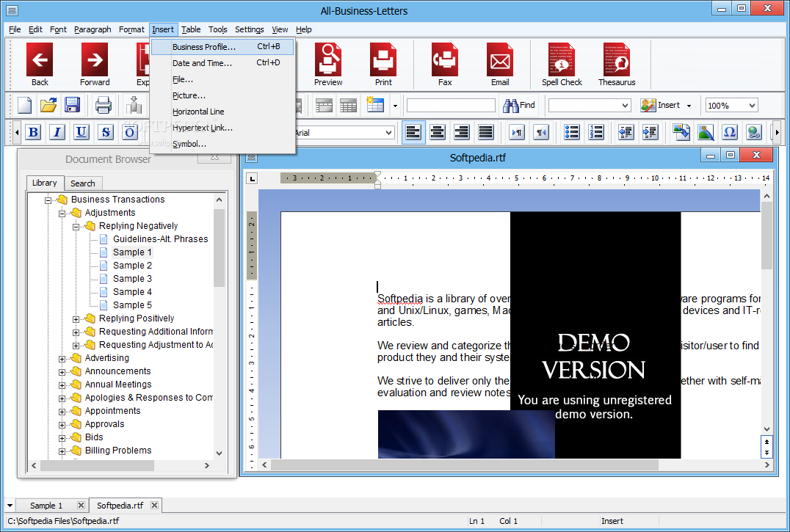Click the hyperlink globe icon

point(754,132)
